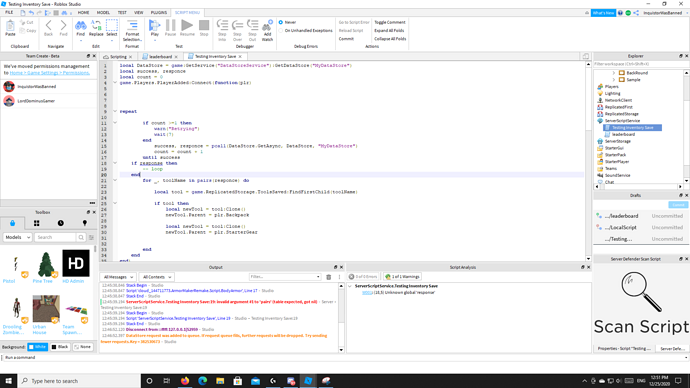Open the Toolbox Recent clock tab icon

click(x=61, y=223)
